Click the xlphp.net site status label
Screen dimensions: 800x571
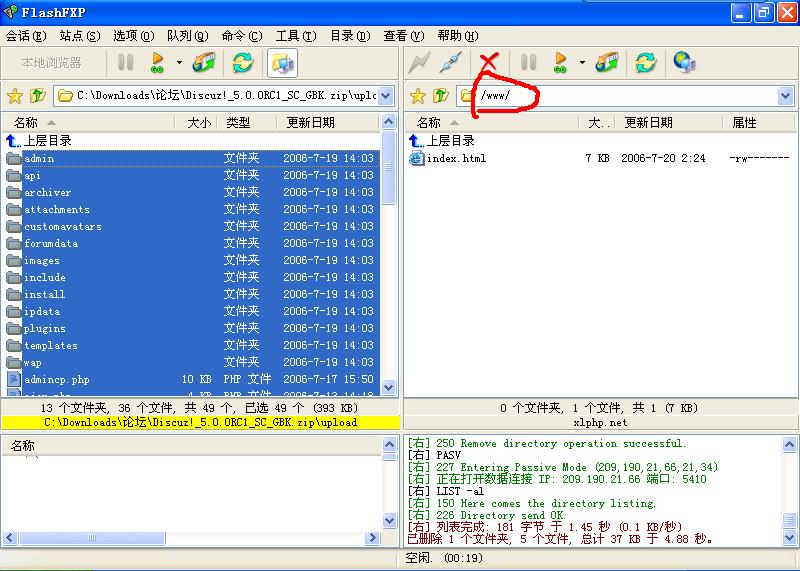[600, 423]
